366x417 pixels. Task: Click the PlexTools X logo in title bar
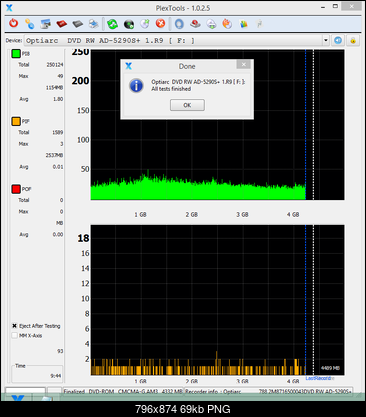tap(9, 7)
